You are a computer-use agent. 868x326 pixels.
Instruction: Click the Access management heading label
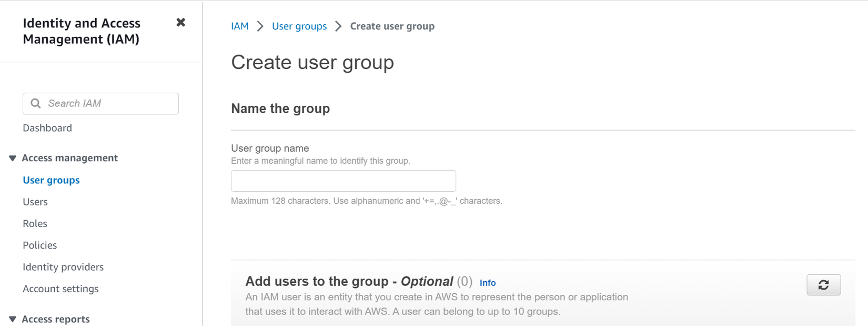click(69, 158)
